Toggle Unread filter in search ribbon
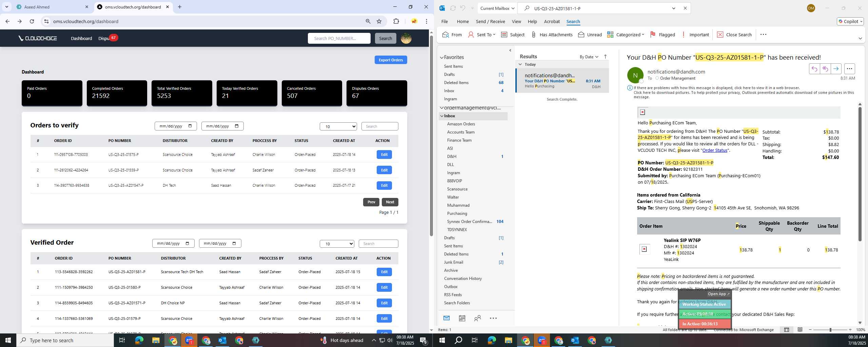Viewport: 868px width, 347px height. [590, 35]
